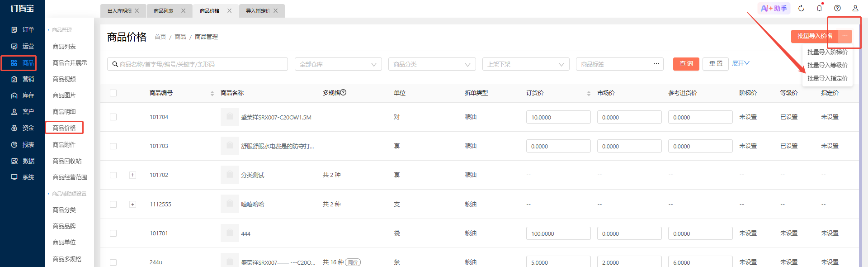The height and width of the screenshot is (267, 868).
Task: Toggle the select-all header checkbox
Action: 113,93
